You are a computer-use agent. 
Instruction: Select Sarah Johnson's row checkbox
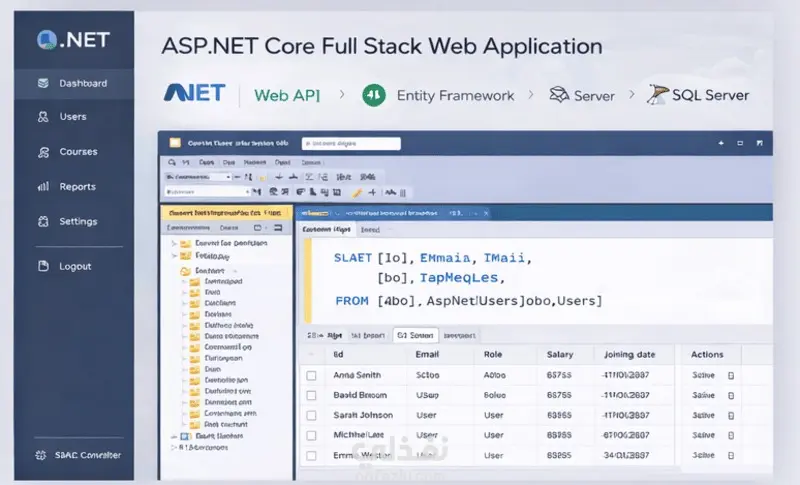(311, 416)
